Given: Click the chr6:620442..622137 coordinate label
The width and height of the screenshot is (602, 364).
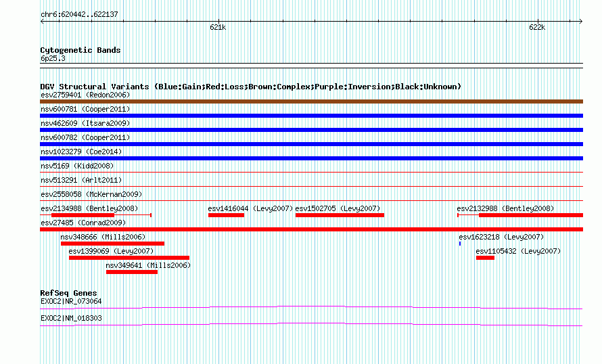Looking at the screenshot, I should coord(79,15).
